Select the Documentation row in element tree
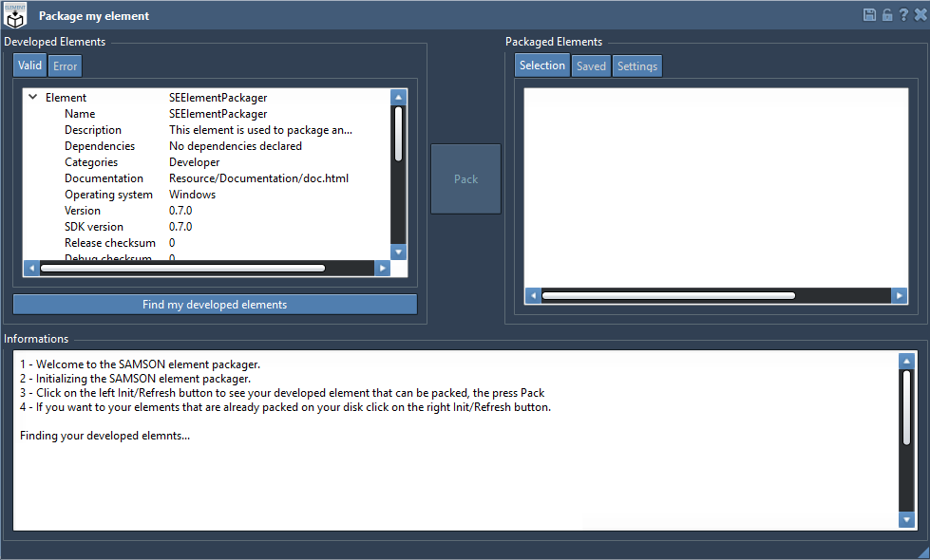930x560 pixels. coord(104,178)
